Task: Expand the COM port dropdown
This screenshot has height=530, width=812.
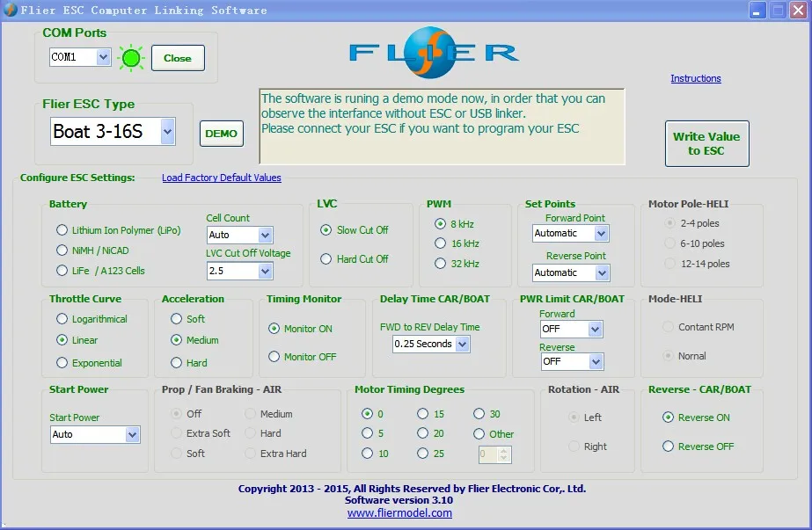Action: [103, 57]
